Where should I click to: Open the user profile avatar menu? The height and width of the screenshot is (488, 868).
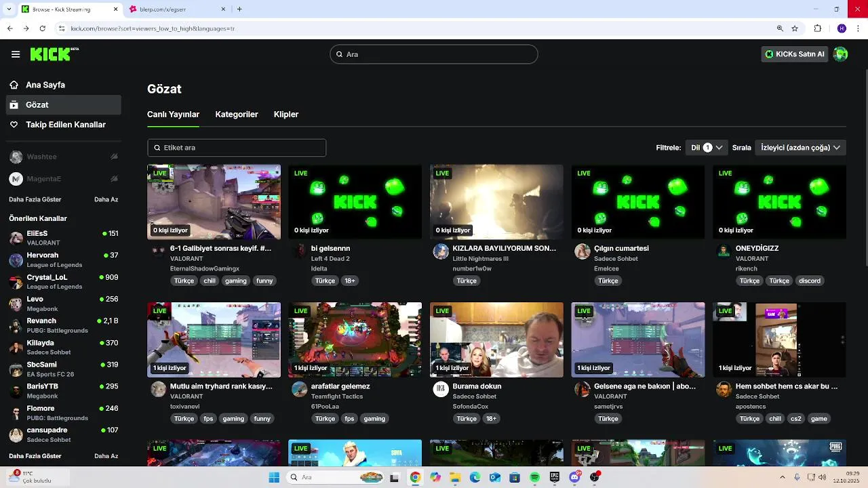[x=840, y=54]
